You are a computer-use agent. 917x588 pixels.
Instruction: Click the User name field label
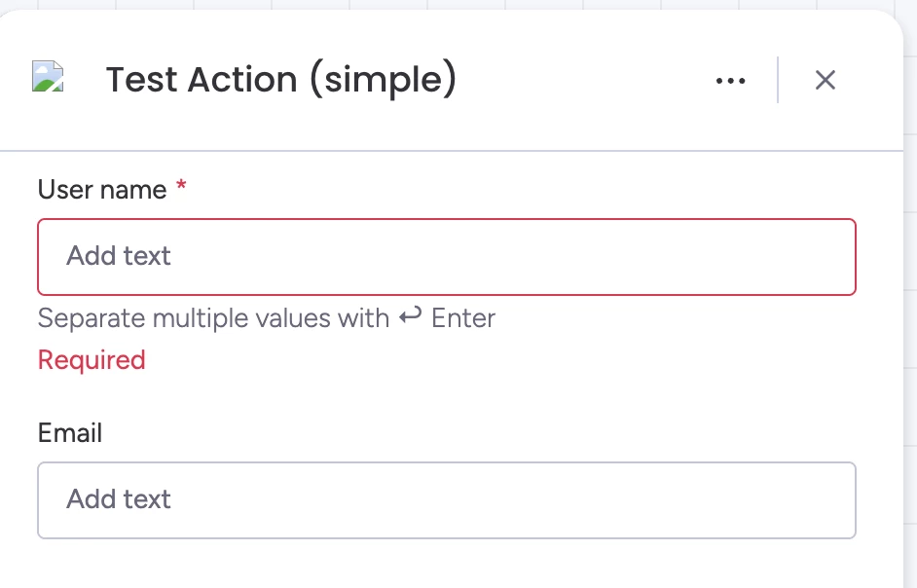pos(102,190)
